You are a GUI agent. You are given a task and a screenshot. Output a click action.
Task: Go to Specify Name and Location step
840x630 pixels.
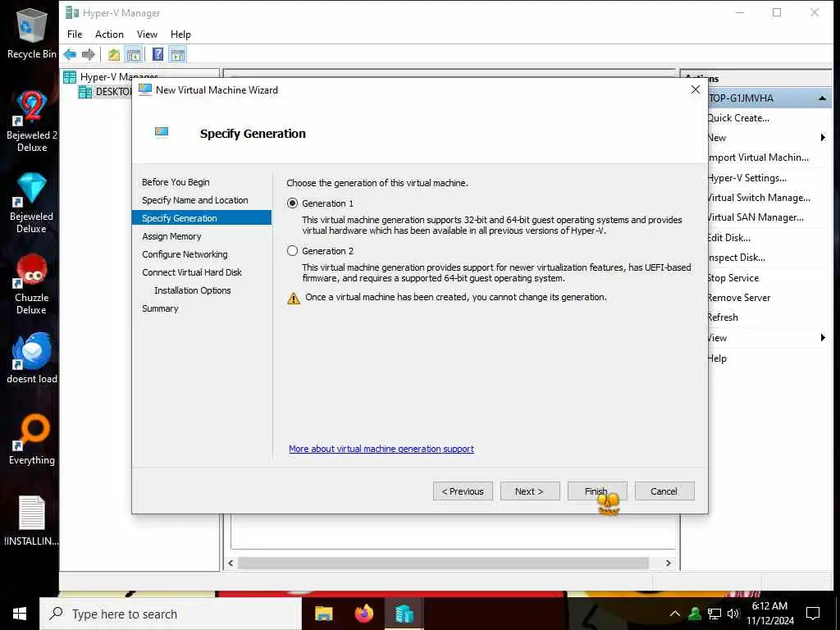pos(195,200)
